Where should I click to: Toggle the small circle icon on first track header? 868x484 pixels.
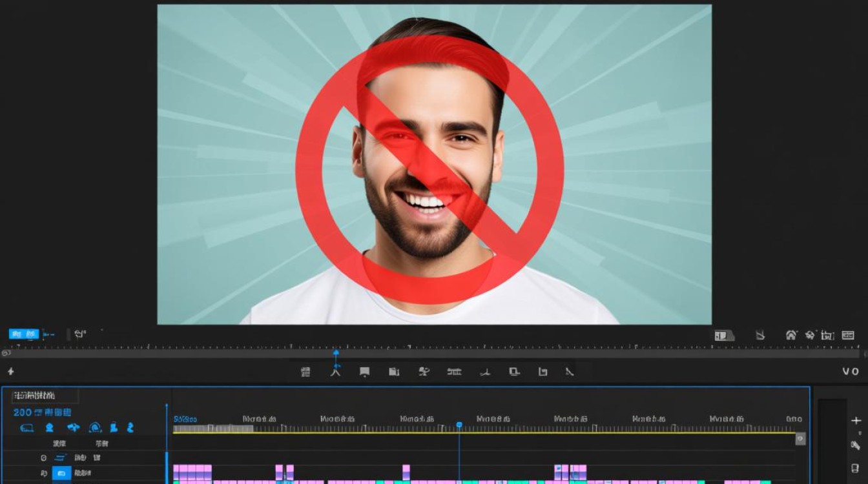[44, 458]
